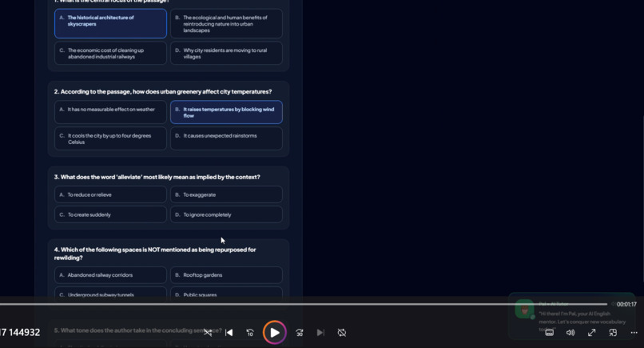The image size is (644, 348).
Task: Click question 3 text about 'alleviate'
Action: (x=157, y=177)
